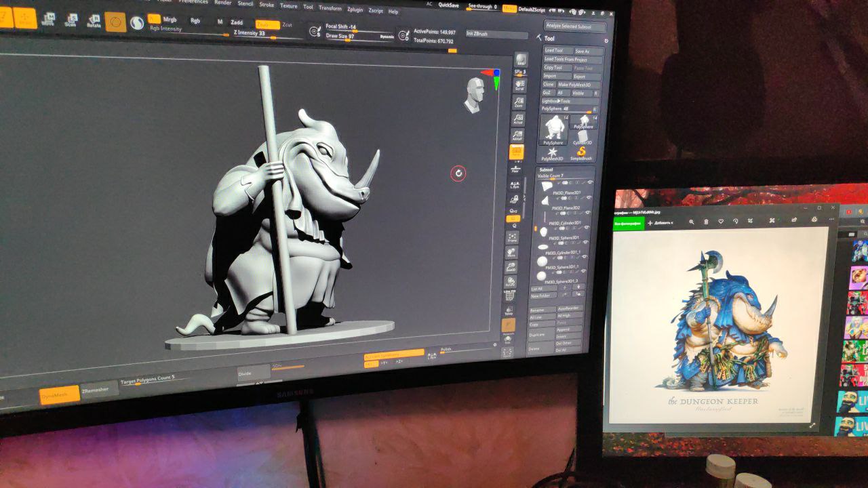The width and height of the screenshot is (868, 488).
Task: Toggle the Zcut button
Action: point(288,25)
